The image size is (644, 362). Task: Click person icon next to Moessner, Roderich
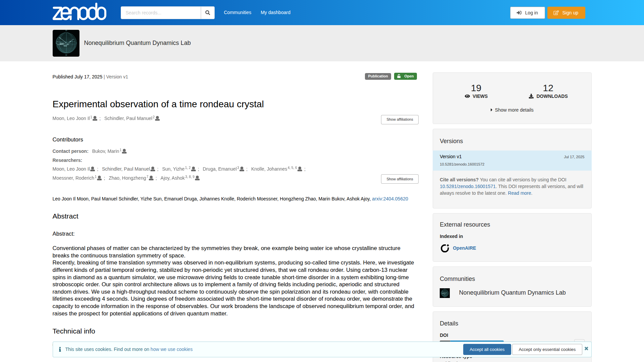click(99, 178)
